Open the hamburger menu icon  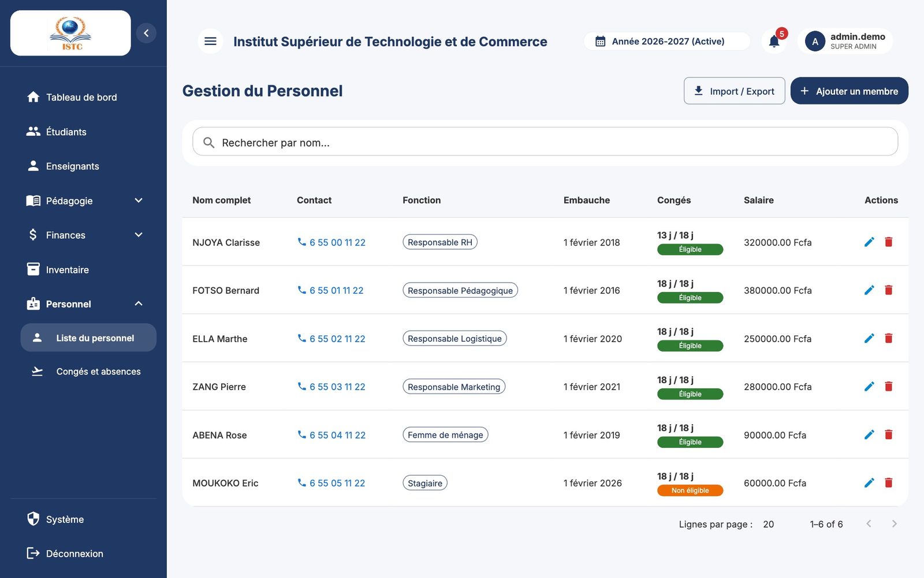[x=210, y=41]
